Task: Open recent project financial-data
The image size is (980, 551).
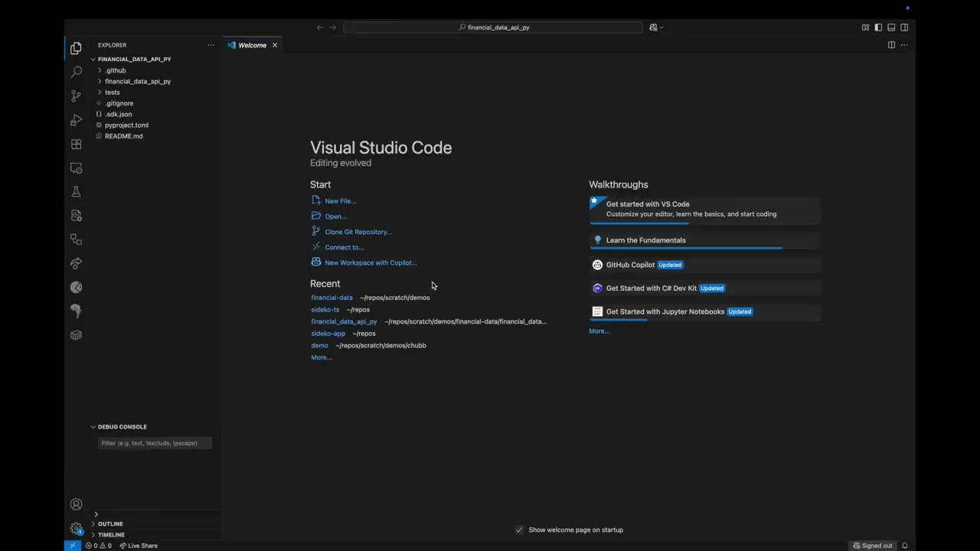Action: [x=332, y=298]
